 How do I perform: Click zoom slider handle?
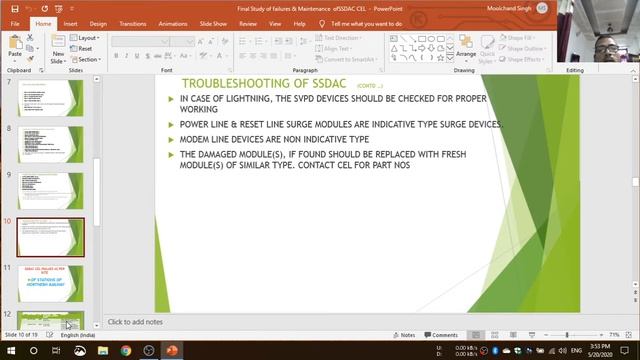pyautogui.click(x=567, y=335)
